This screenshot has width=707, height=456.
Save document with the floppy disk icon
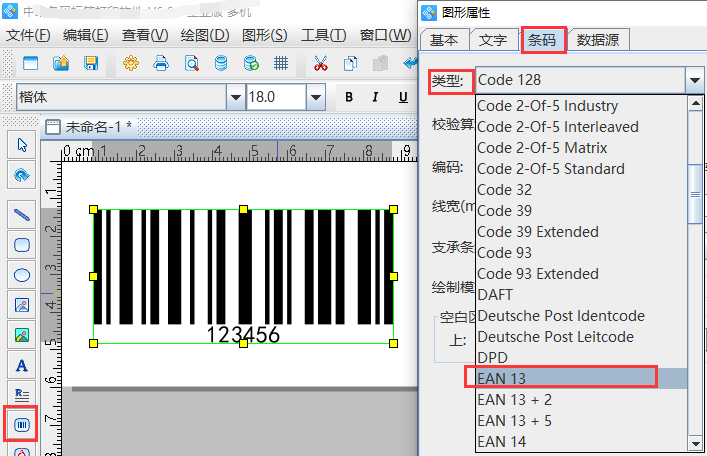tap(91, 63)
